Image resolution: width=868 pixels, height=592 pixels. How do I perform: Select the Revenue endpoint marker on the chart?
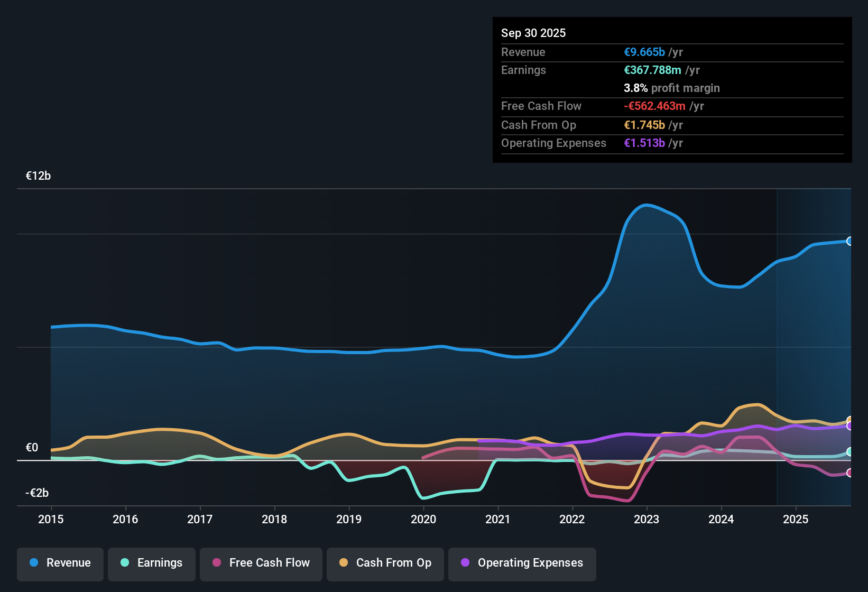pos(850,241)
